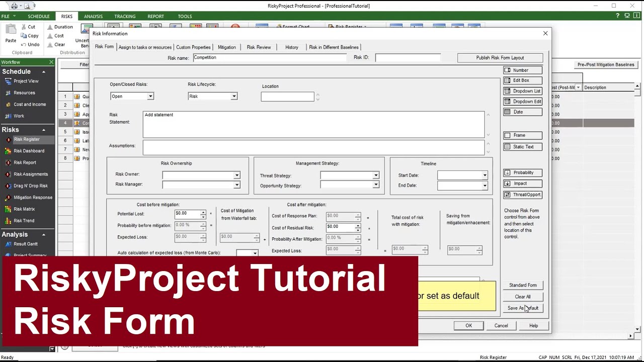Open Risk Assignments view
Viewport: 644px width, 362px height.
click(x=31, y=174)
